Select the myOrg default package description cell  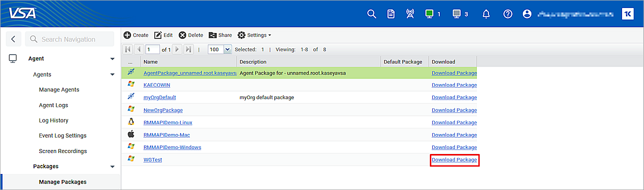pos(308,97)
